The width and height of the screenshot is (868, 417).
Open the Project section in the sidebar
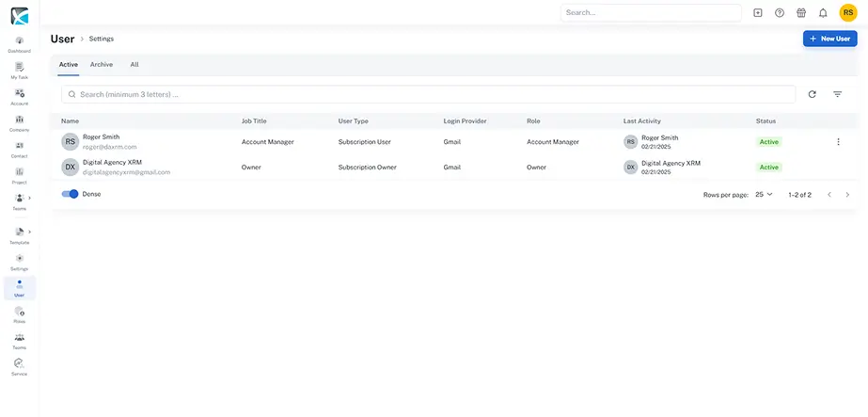(19, 175)
